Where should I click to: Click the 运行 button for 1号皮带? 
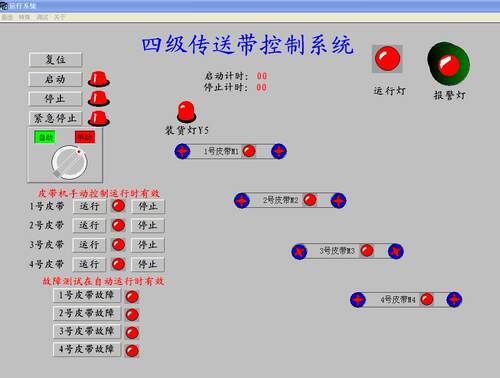tap(89, 206)
